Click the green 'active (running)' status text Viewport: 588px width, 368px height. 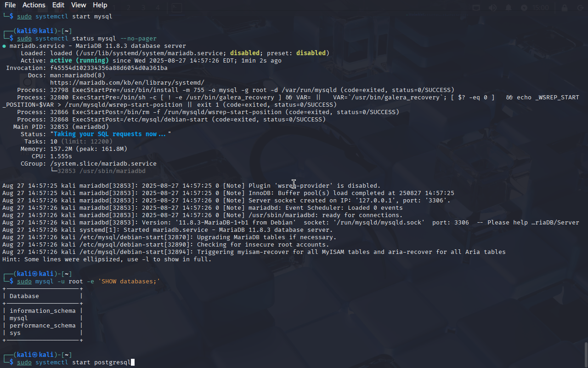coord(79,61)
